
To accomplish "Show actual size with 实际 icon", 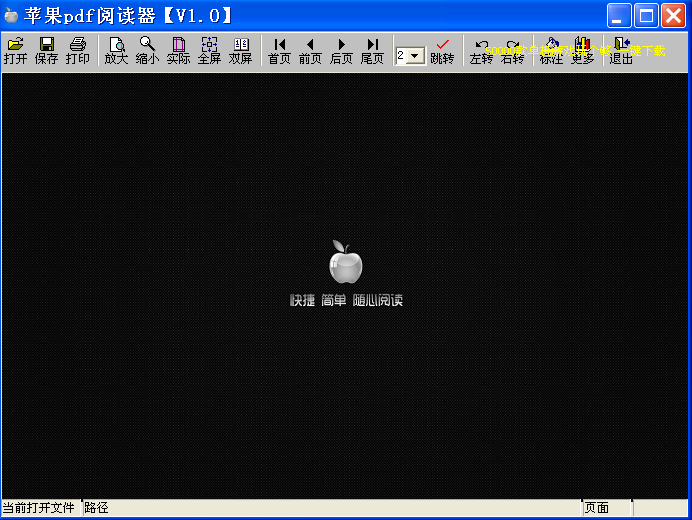I will point(178,51).
